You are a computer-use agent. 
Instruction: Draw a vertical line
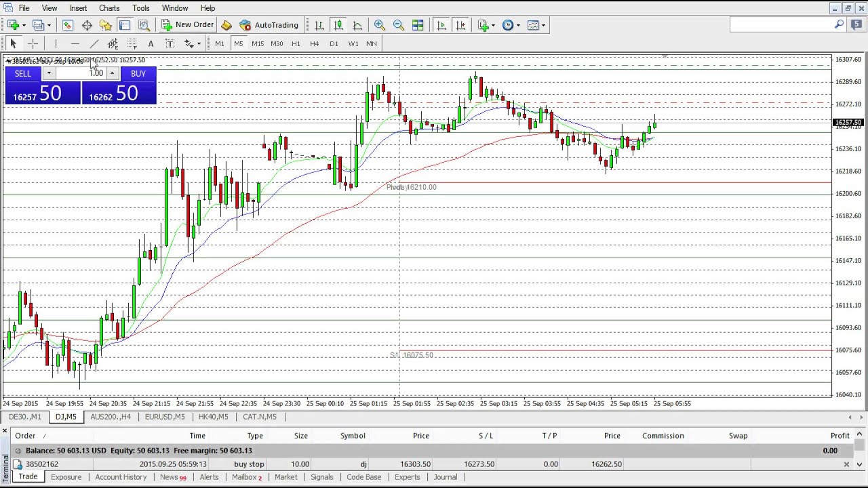[x=56, y=43]
